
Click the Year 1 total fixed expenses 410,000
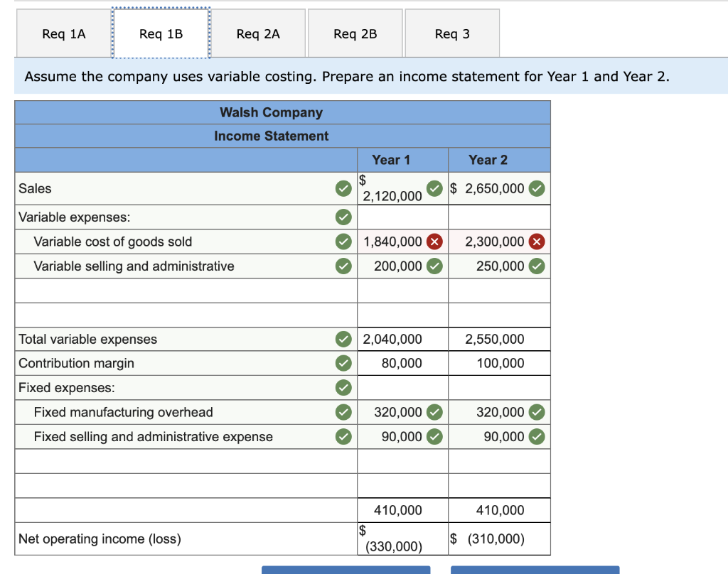pyautogui.click(x=398, y=510)
